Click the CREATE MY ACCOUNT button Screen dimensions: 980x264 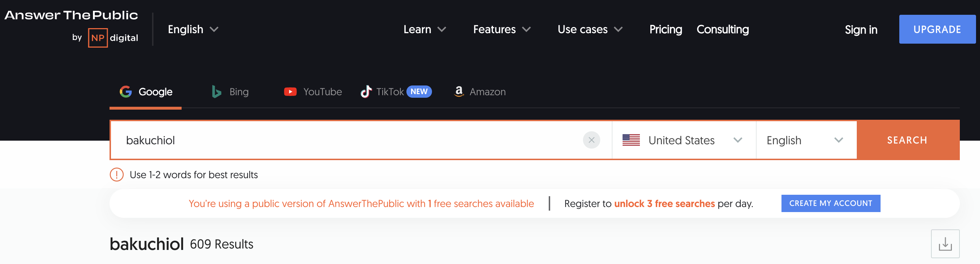click(830, 203)
